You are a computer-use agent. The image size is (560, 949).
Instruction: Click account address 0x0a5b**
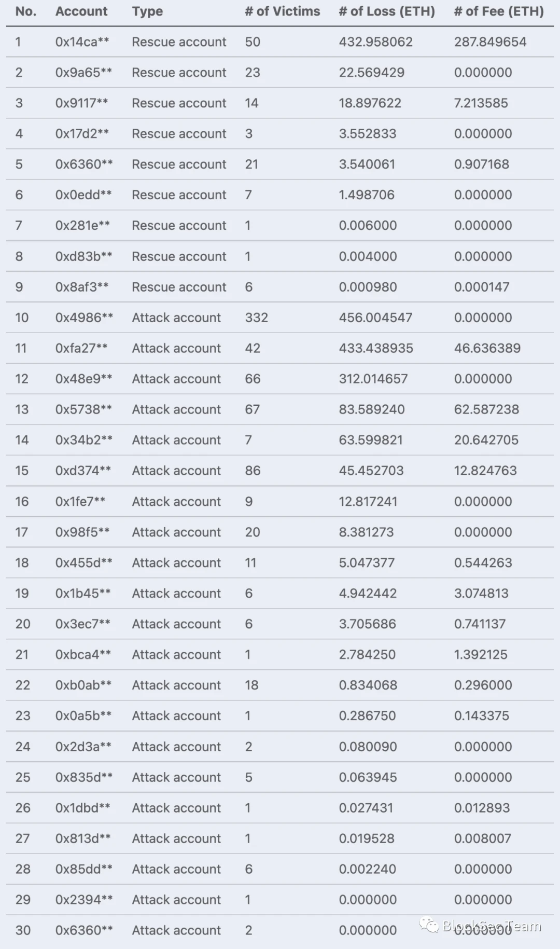83,716
